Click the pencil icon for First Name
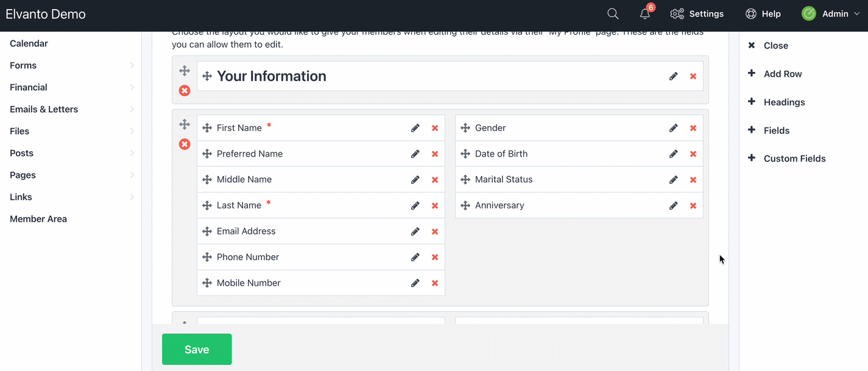This screenshot has width=868, height=371. pyautogui.click(x=415, y=128)
